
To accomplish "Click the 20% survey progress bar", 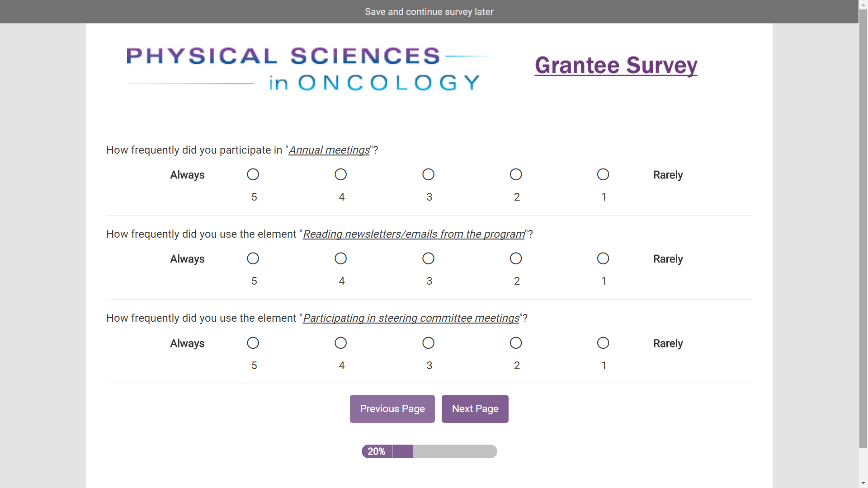I will pyautogui.click(x=429, y=451).
